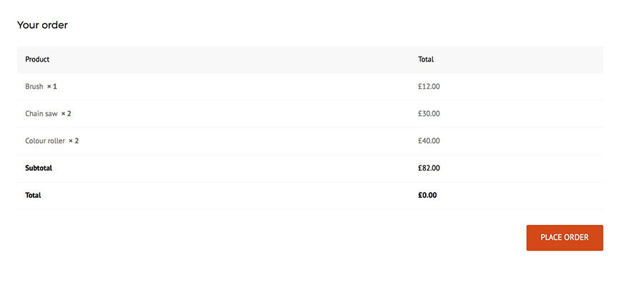Click the × 1 quantity beside Brush
Screen dimensions: 644x283
click(52, 87)
